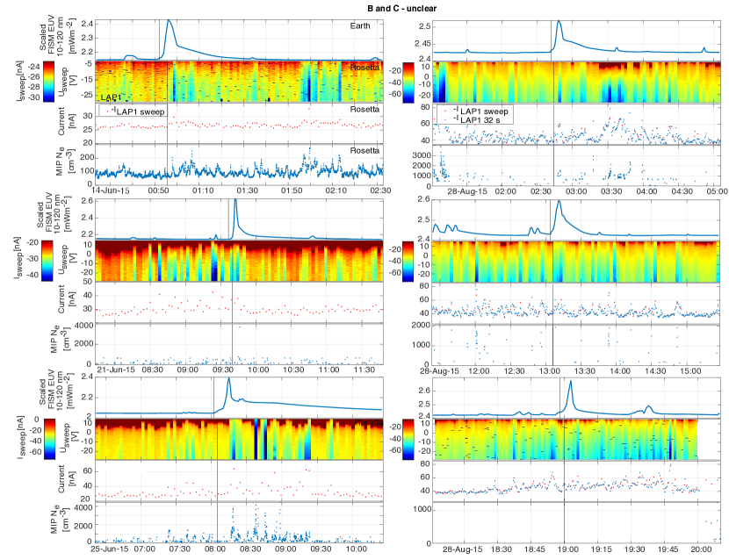Click 'Rosetta' label inside the 14-Jun-15 spectrogram
Screen dimensions: 729x560
tap(364, 68)
